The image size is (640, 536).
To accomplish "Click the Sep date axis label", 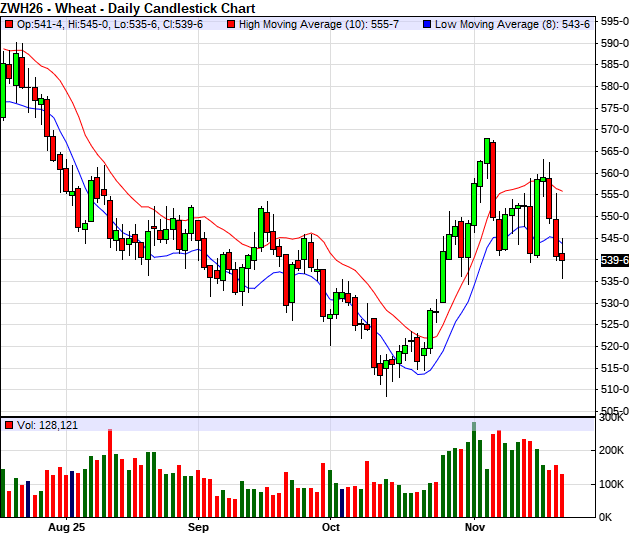I will (198, 526).
